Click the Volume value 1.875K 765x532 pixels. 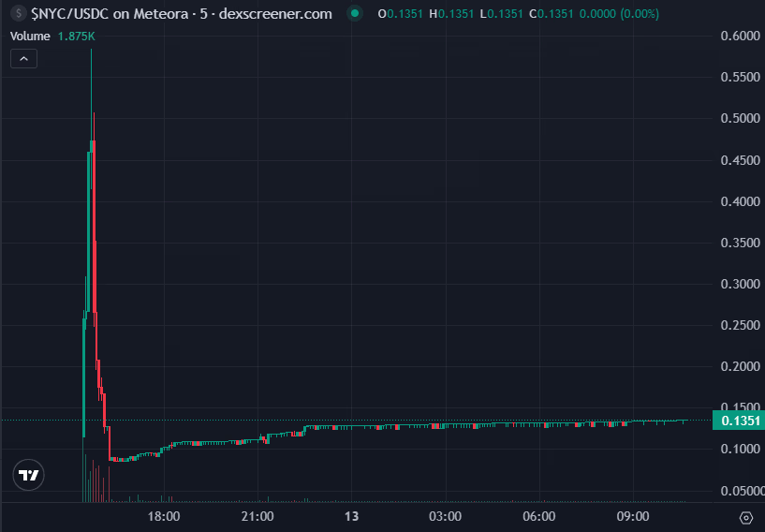[x=76, y=37]
